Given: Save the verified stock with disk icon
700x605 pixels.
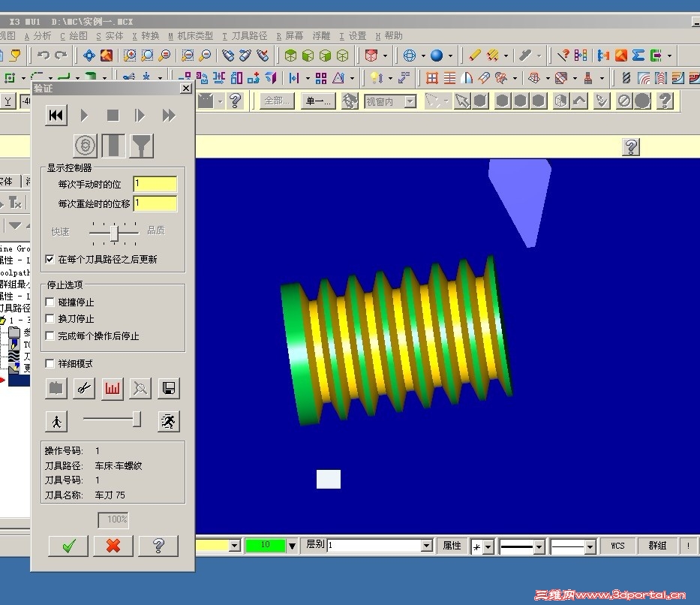Looking at the screenshot, I should pos(169,388).
